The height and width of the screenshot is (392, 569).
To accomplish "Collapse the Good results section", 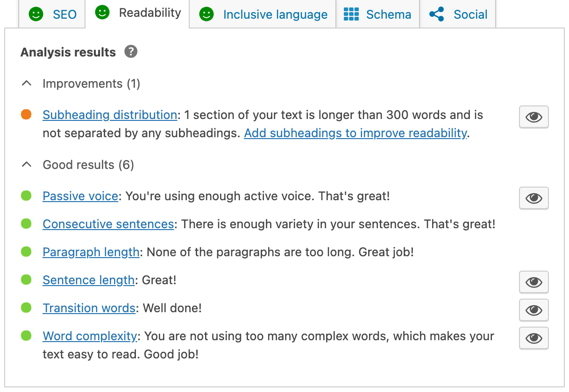I will 26,164.
